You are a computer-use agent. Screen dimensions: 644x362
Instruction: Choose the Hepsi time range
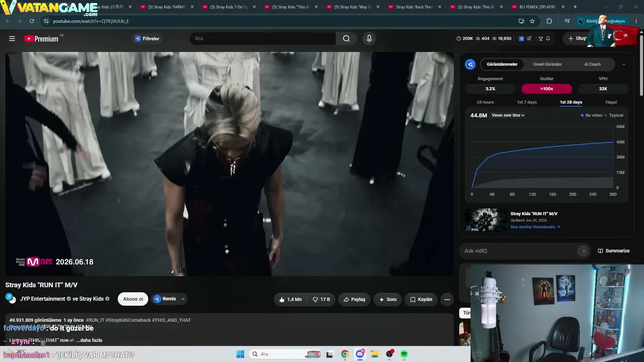point(611,102)
